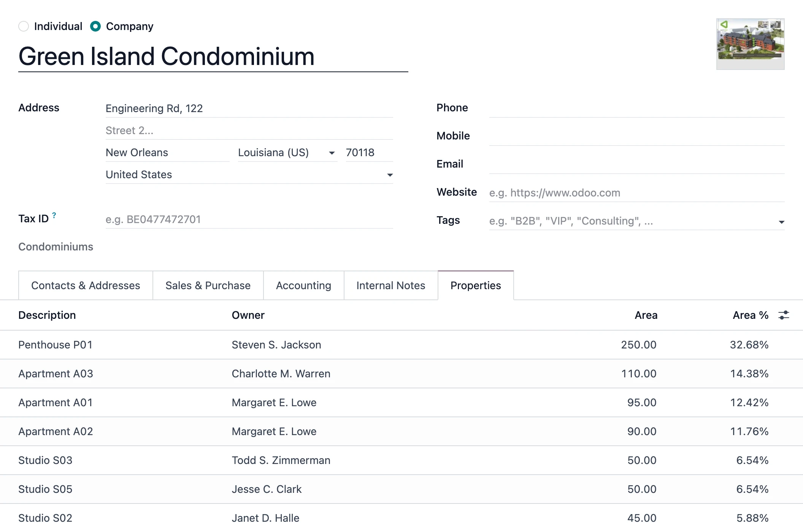Click the Tax ID help question mark

pos(54,215)
